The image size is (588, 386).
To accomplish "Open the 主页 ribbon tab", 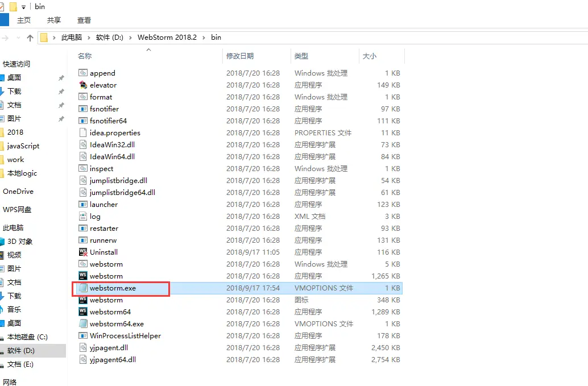I will (x=24, y=20).
